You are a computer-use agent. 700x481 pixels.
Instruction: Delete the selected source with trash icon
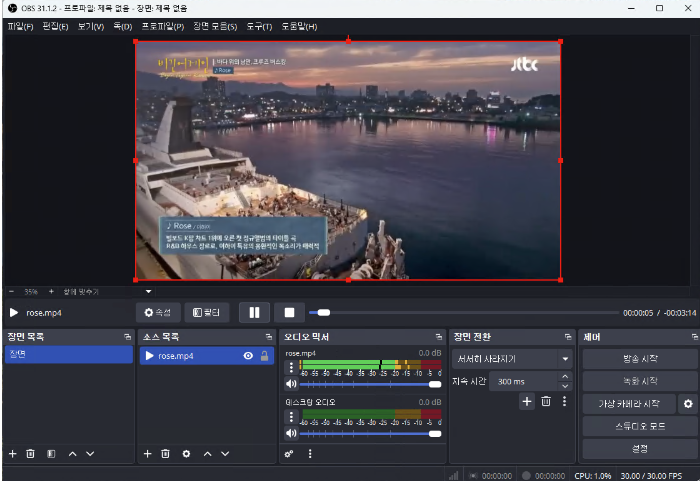coord(165,454)
